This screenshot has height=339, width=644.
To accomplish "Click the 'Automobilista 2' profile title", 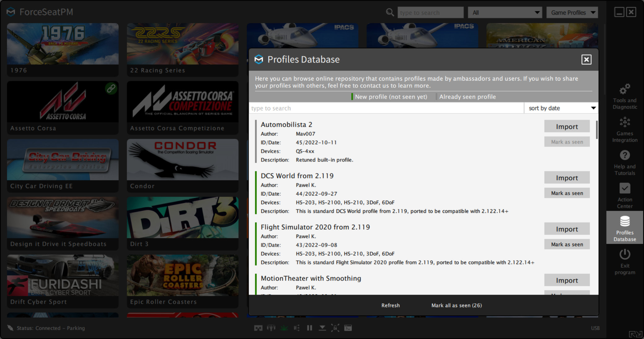I will click(x=286, y=125).
